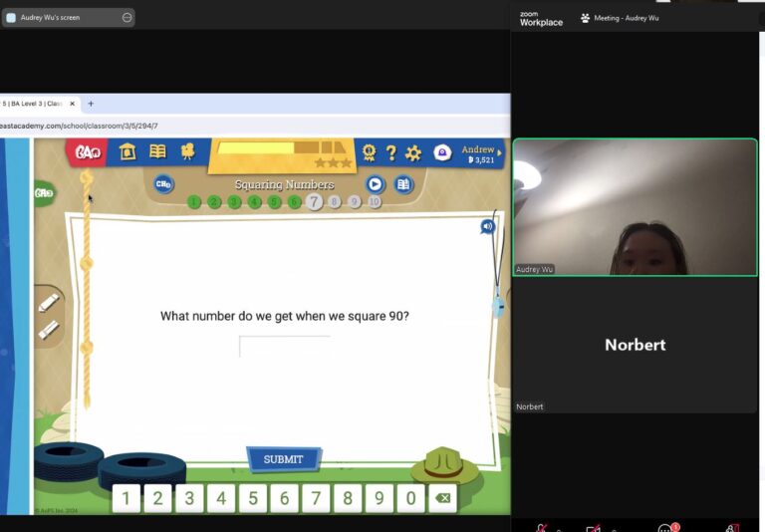Click the chapter CH button beside lesson title
Image resolution: width=765 pixels, height=532 pixels.
coord(163,184)
